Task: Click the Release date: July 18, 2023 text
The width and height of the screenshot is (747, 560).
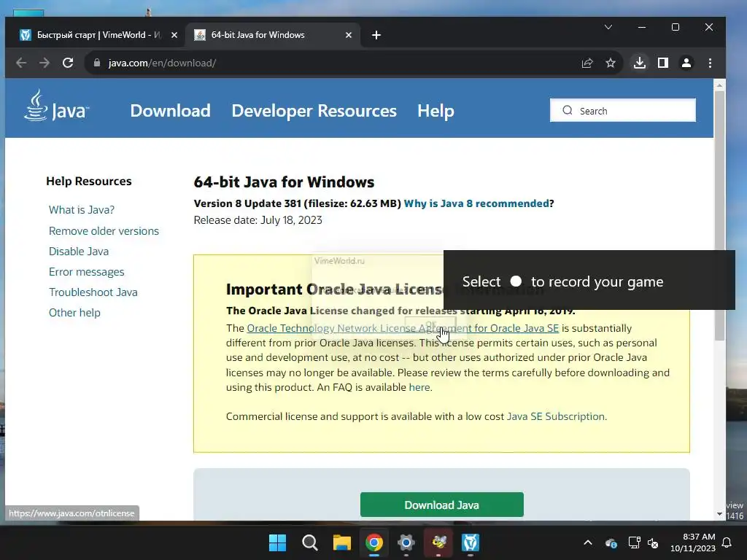Action: point(258,220)
